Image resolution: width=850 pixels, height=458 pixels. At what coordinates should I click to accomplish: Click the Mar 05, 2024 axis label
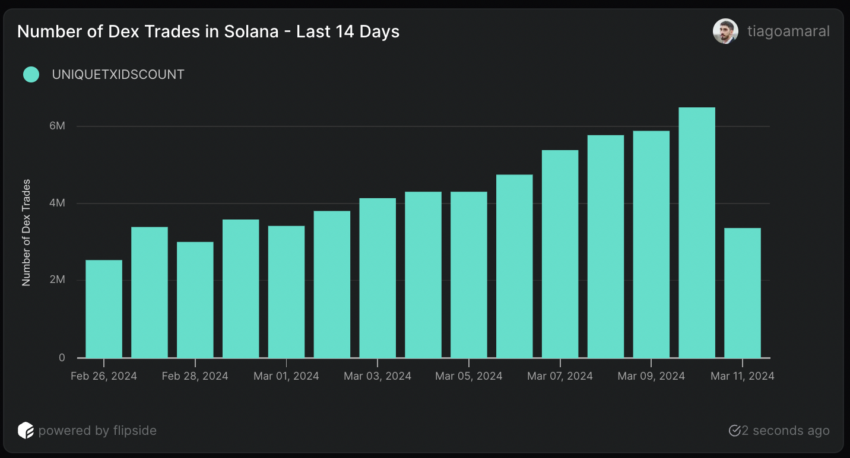pos(469,376)
